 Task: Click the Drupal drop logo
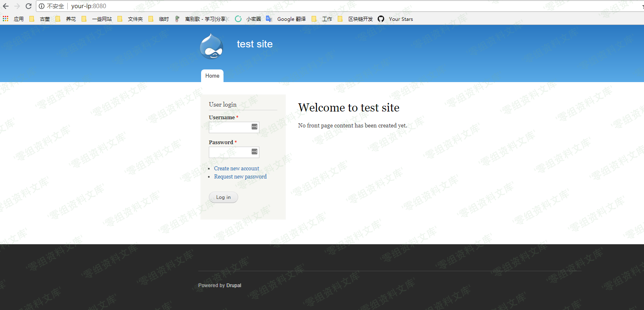[211, 47]
